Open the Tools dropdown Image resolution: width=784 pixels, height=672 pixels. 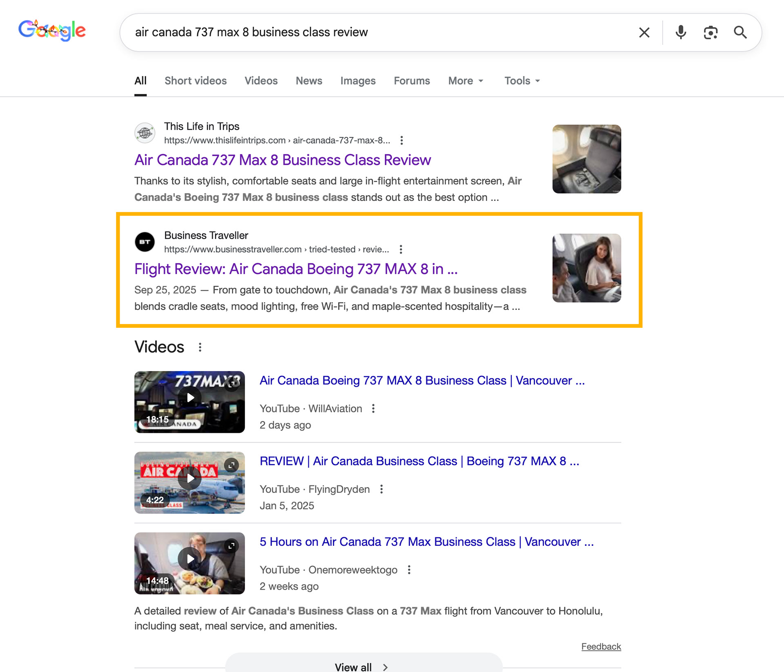(x=522, y=81)
